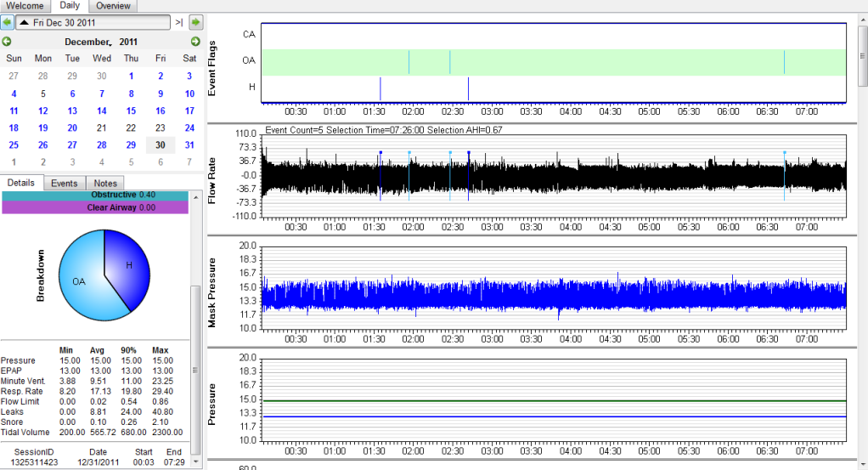Click the hypopnea marker near 01:30
Image resolution: width=868 pixels, height=470 pixels.
coord(380,88)
